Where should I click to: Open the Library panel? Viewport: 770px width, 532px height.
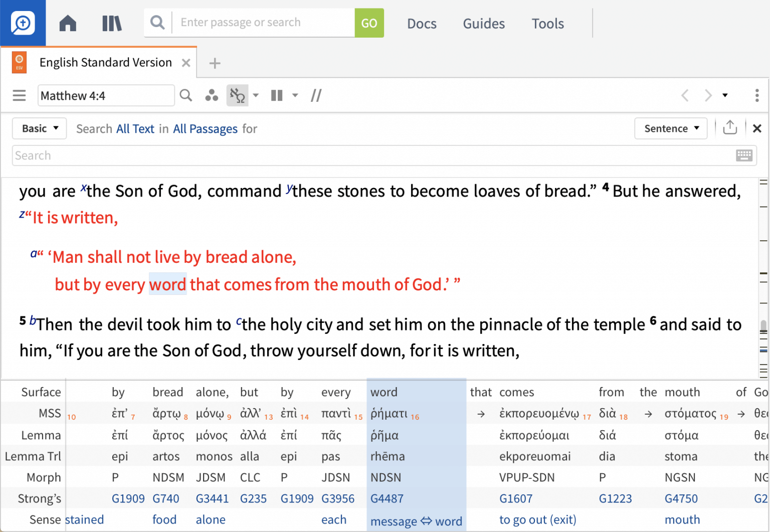[x=111, y=23]
